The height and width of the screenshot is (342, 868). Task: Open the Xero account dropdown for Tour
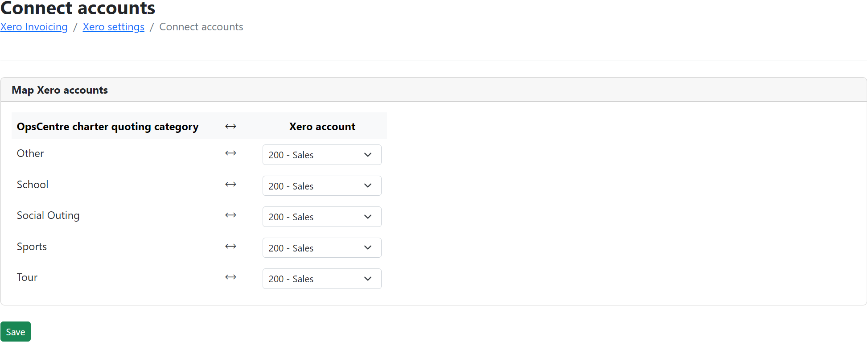[x=321, y=279]
